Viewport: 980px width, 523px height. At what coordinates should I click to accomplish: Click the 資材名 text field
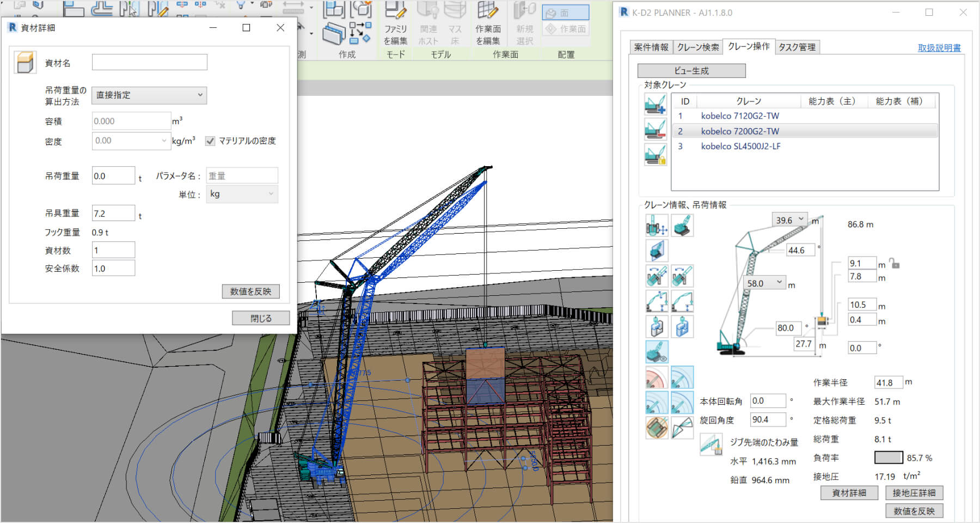pos(150,62)
